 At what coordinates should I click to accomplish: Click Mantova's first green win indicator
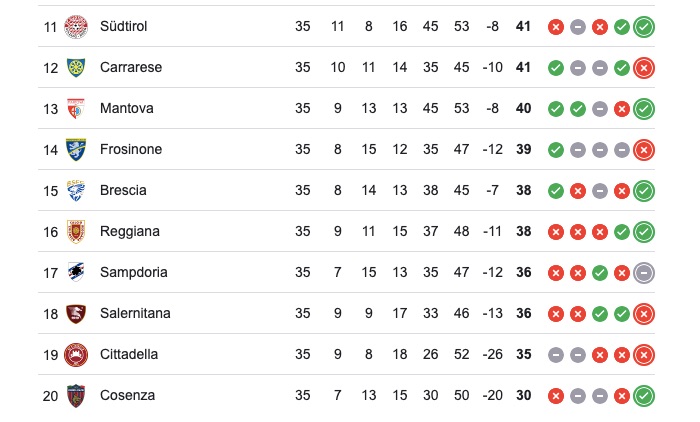(556, 108)
